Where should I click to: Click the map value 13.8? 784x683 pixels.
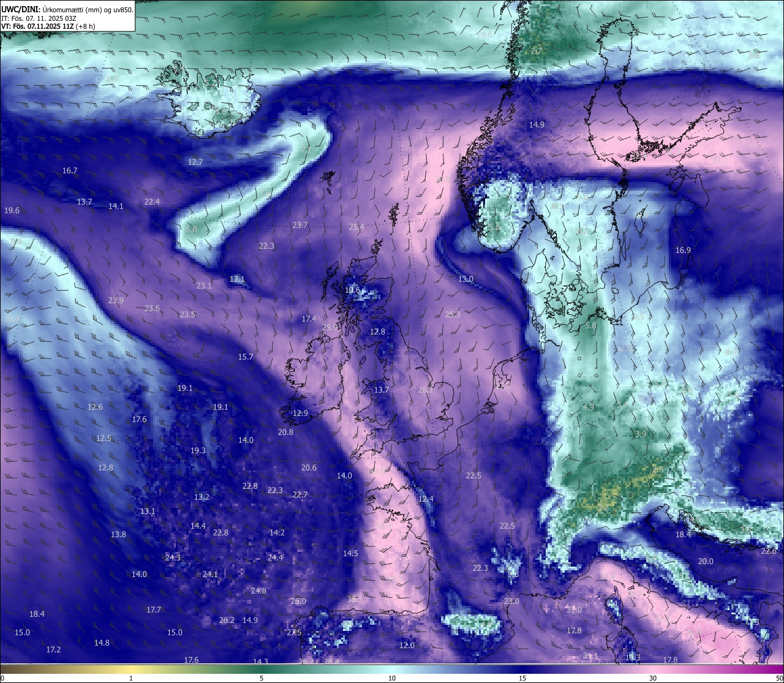[x=118, y=534]
